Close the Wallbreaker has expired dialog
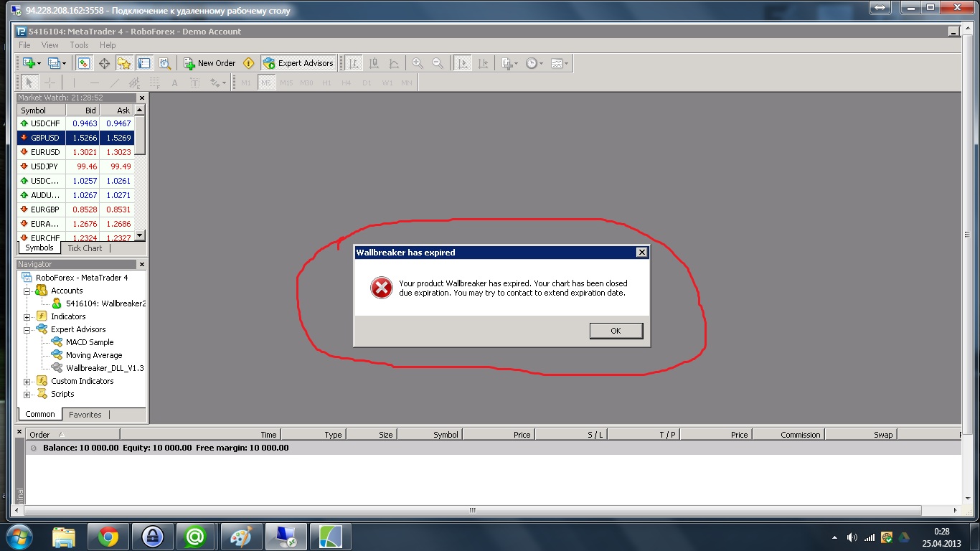Image resolution: width=980 pixels, height=551 pixels. pos(642,253)
